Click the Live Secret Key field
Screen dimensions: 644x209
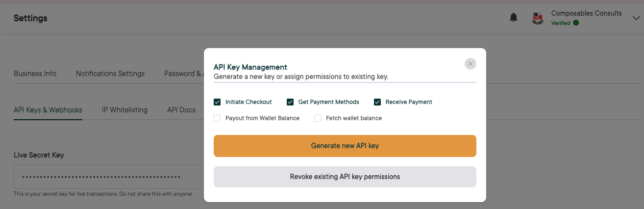pos(108,177)
